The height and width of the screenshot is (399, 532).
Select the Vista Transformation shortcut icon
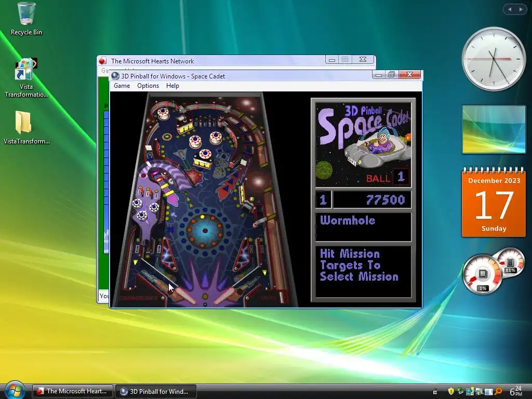pyautogui.click(x=26, y=78)
